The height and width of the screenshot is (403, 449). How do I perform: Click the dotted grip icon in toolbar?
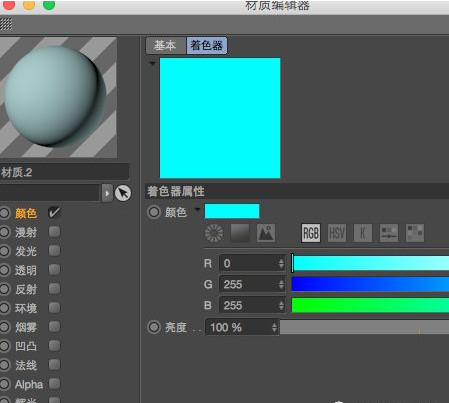click(x=6, y=24)
